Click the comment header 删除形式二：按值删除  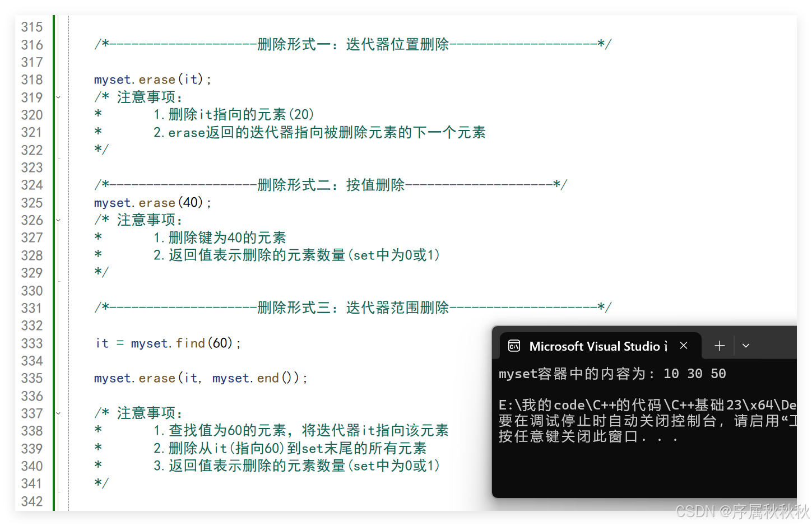click(x=331, y=185)
